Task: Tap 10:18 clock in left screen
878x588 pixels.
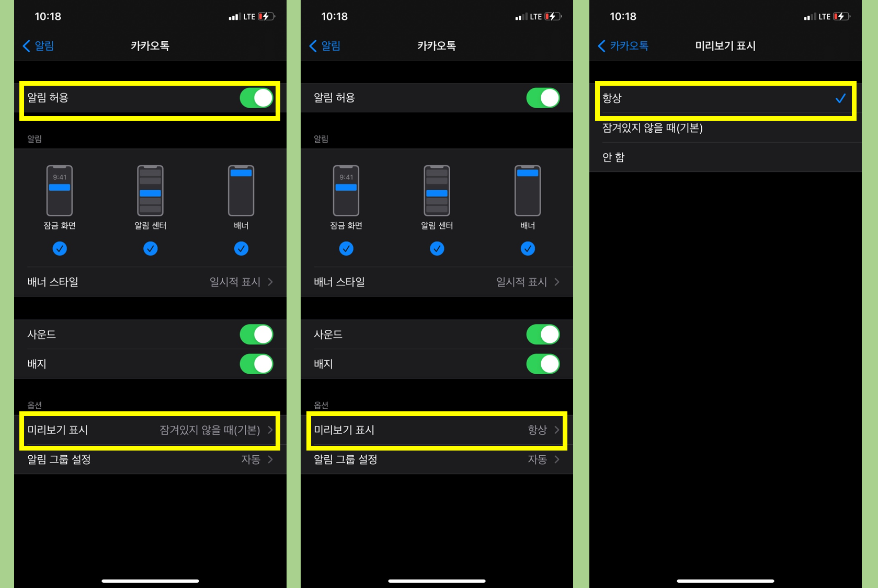Action: coord(48,17)
